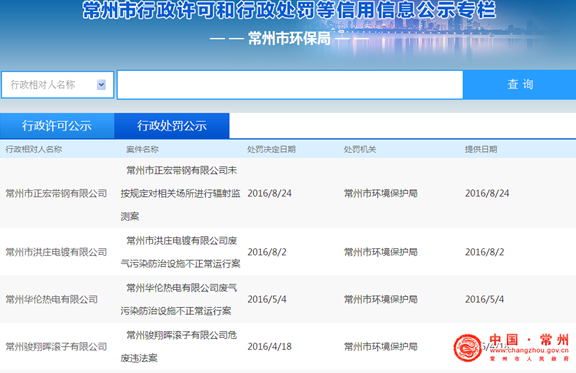Screen dimensions: 576x373
Task: Open the www.changzhou.gov.cn link
Action: coord(529,351)
